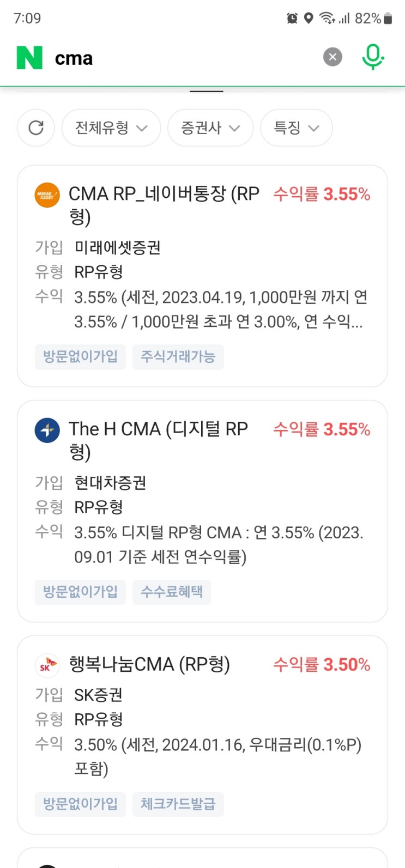Start voice search with microphone icon

pos(373,57)
